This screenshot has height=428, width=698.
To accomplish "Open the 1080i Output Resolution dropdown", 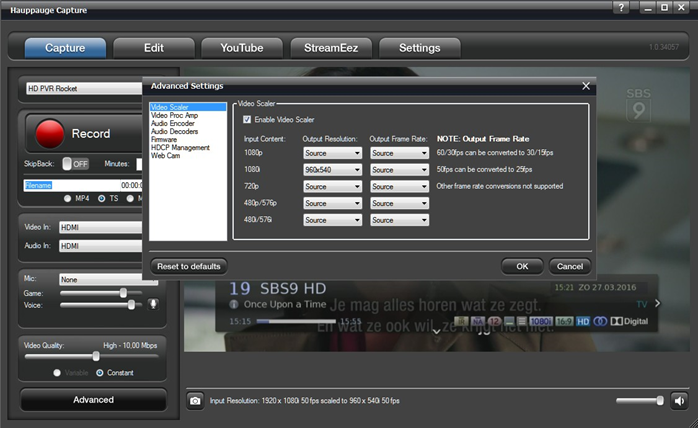I will pyautogui.click(x=333, y=170).
